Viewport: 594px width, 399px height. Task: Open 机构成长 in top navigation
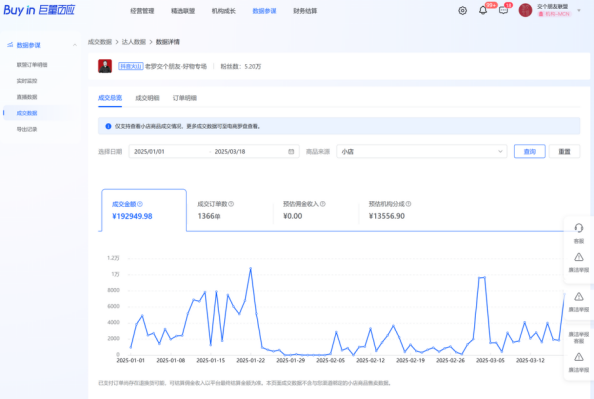[224, 11]
